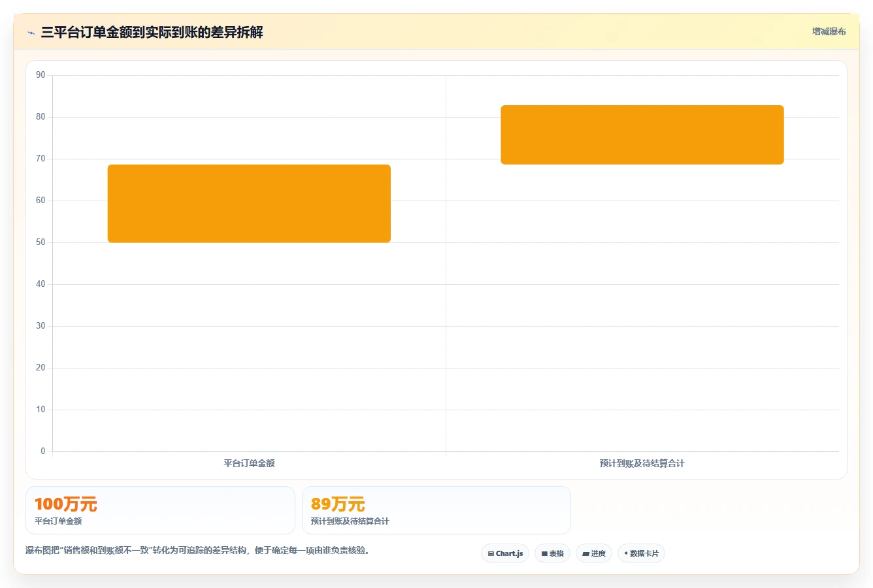The width and height of the screenshot is (873, 588).
Task: Click the y-axis value 90
Action: tap(41, 75)
